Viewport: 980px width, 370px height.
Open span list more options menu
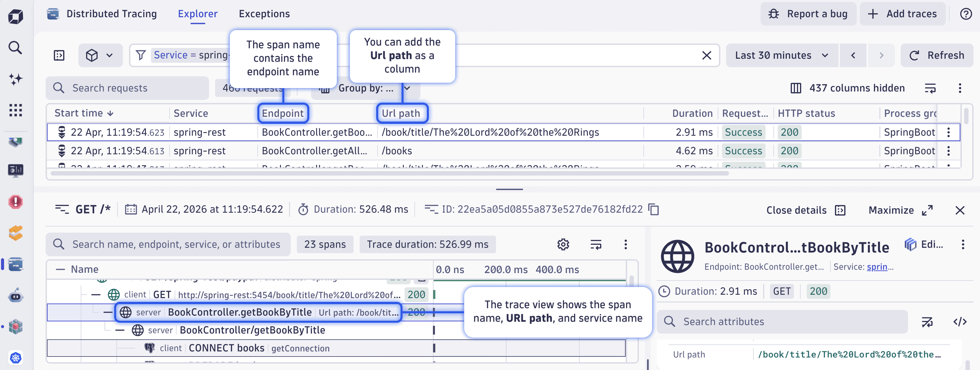point(625,244)
